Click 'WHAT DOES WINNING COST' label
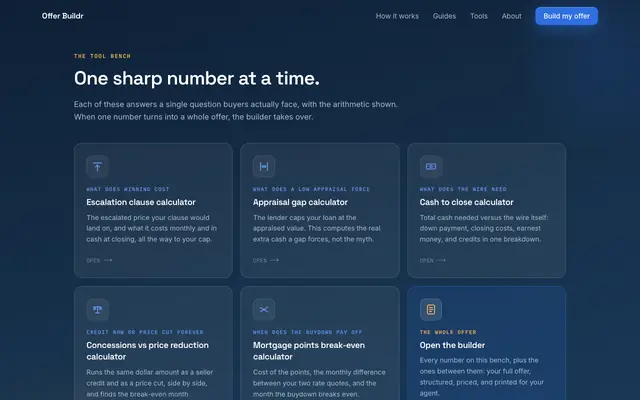640x400 pixels. (127, 189)
